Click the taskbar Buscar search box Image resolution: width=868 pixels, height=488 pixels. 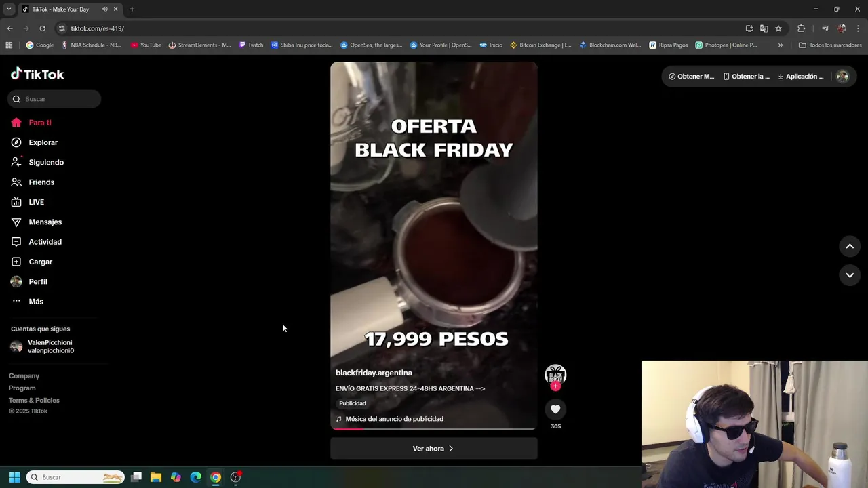click(76, 477)
